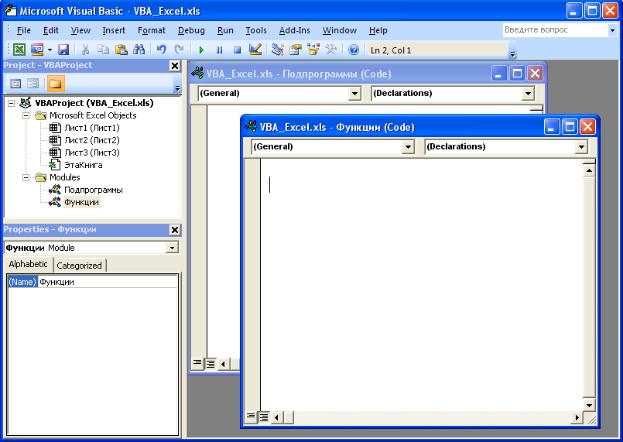Save the project with the floppy icon
The width and height of the screenshot is (623, 442).
64,50
